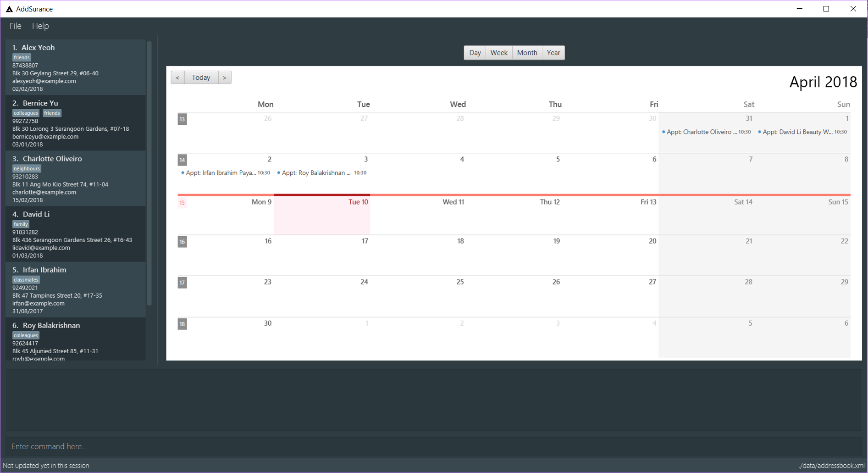Screen dimensions: 868x473
Task: Click charlotte@example.com email text
Action: 44,192
